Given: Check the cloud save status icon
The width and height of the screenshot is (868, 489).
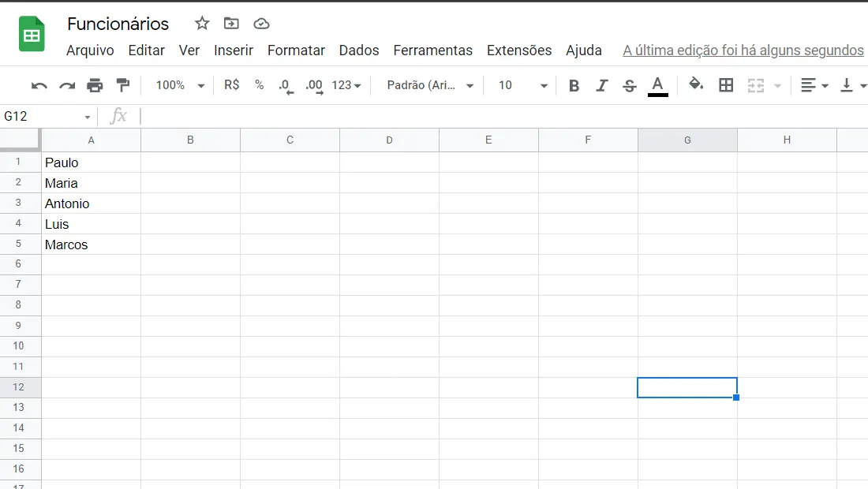Looking at the screenshot, I should pos(261,24).
